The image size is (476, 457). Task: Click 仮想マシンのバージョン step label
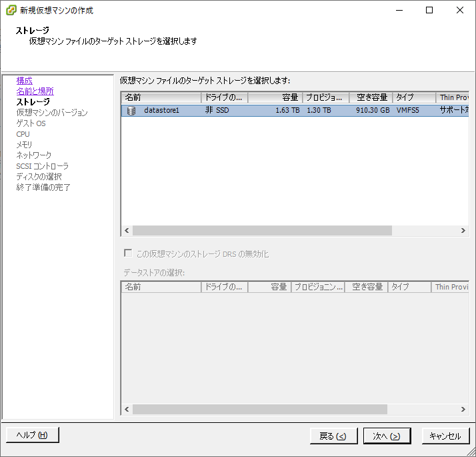click(52, 113)
